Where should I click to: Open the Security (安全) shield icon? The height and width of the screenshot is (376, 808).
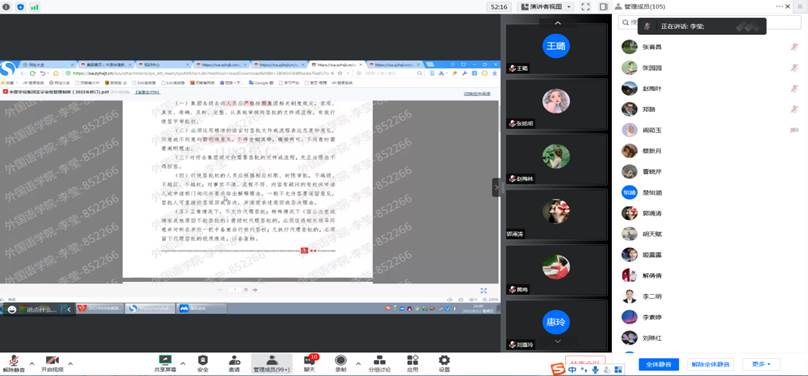pos(203,364)
